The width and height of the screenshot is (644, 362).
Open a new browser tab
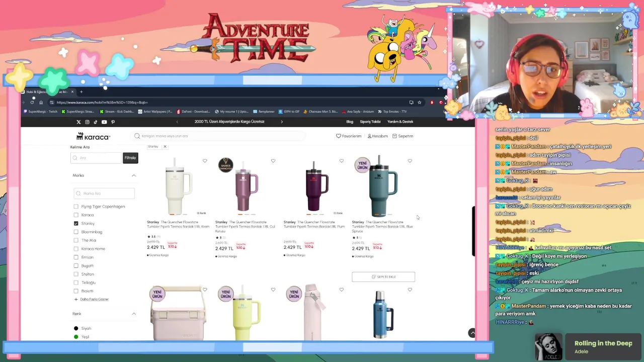(x=81, y=92)
